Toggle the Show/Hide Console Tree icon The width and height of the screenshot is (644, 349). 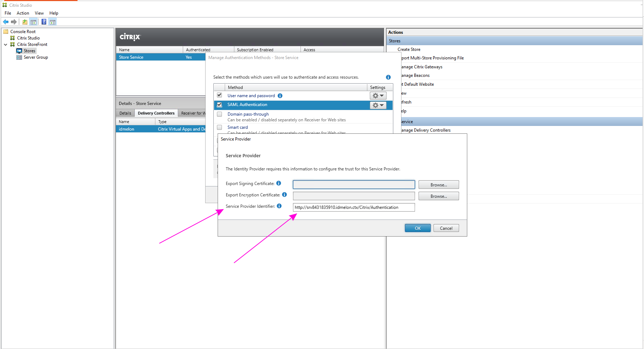33,22
